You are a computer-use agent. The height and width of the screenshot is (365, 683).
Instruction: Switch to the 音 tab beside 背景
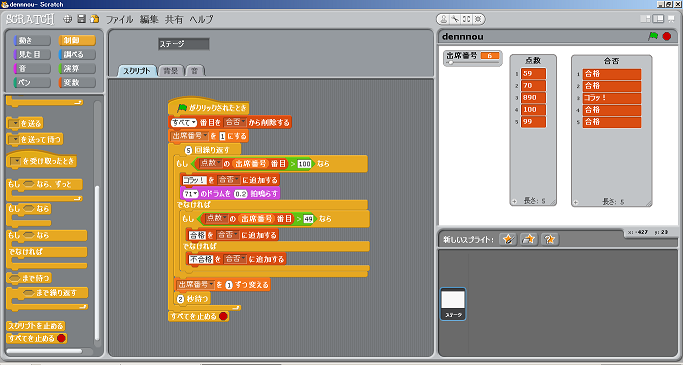tap(195, 71)
